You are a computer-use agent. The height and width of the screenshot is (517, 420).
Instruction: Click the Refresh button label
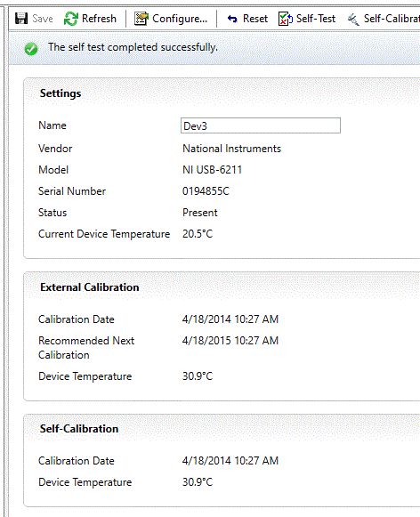pyautogui.click(x=99, y=19)
